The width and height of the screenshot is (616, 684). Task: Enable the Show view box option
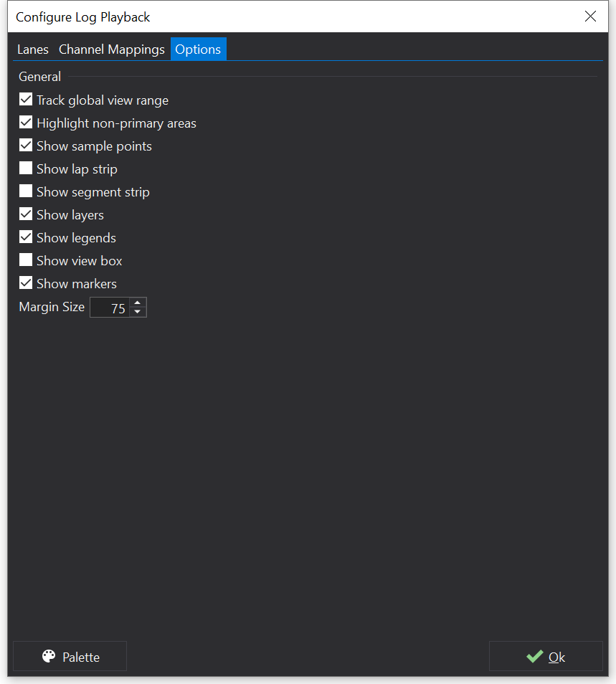coord(26,260)
